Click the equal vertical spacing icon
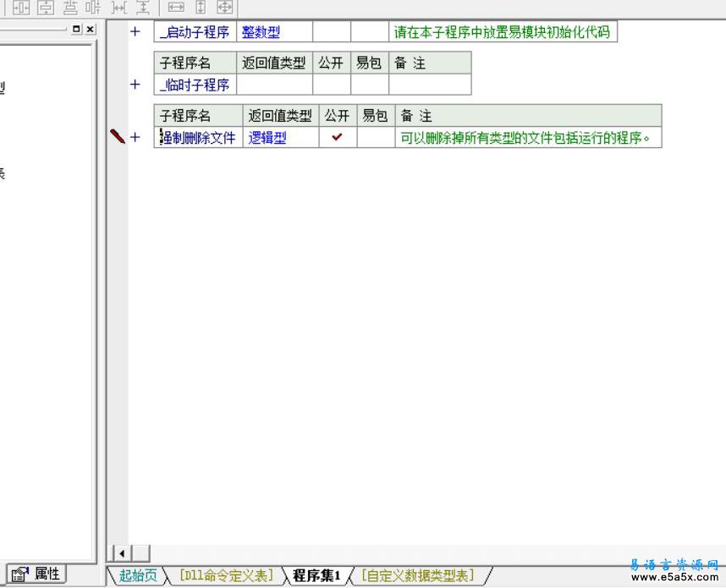The height and width of the screenshot is (588, 726). click(x=144, y=8)
